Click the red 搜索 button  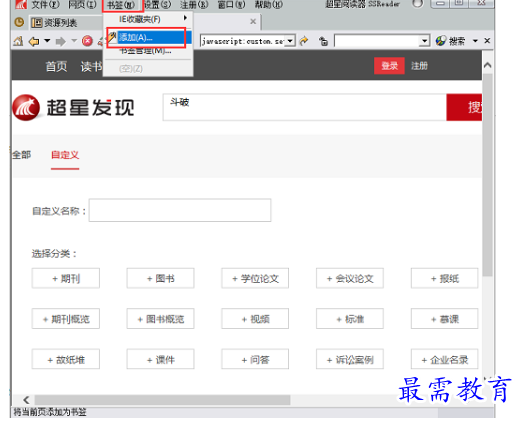click(464, 107)
